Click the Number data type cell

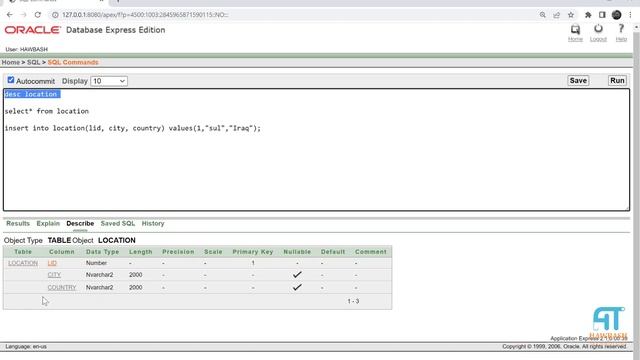[x=96, y=263]
